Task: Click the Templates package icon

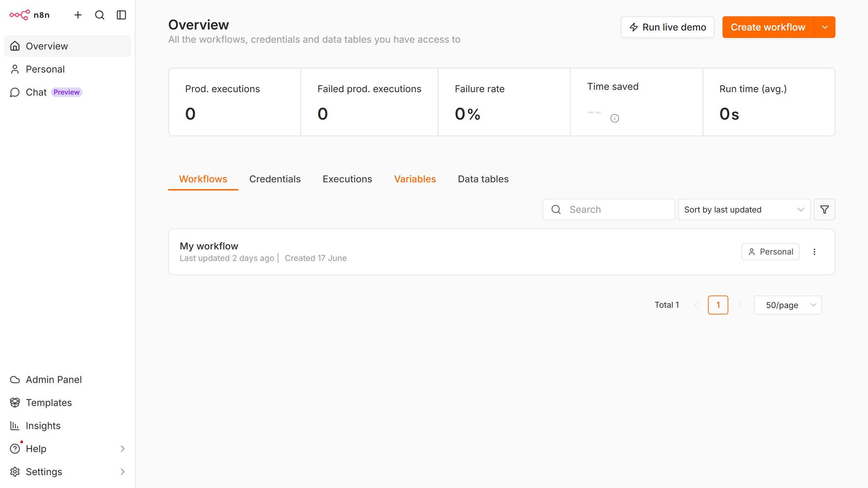Action: click(x=15, y=403)
